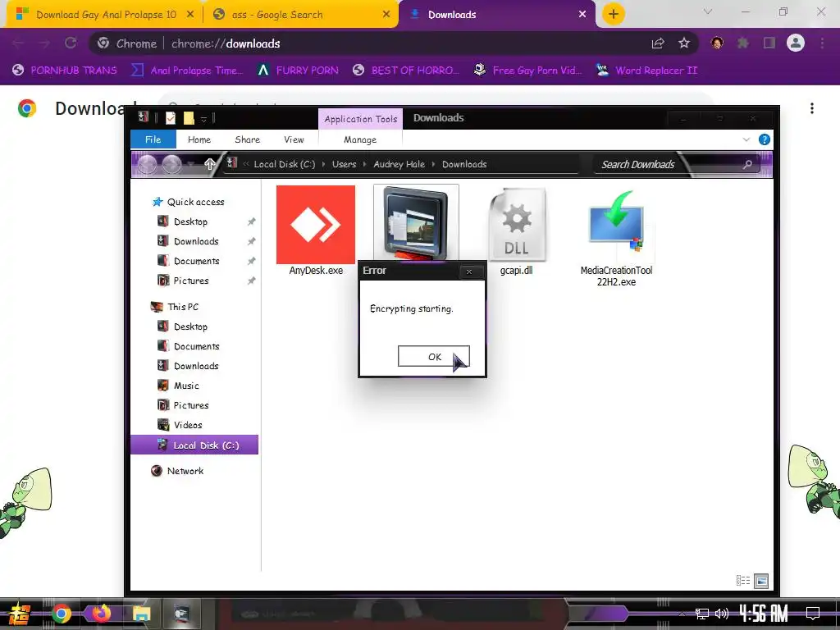Toggle Chrome side panel icon

pyautogui.click(x=769, y=43)
